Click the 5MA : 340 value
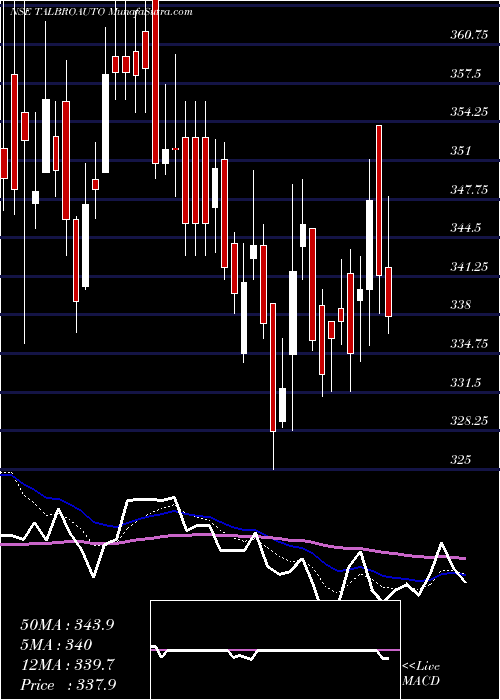Screen dimensions: 500x700 pos(56,645)
